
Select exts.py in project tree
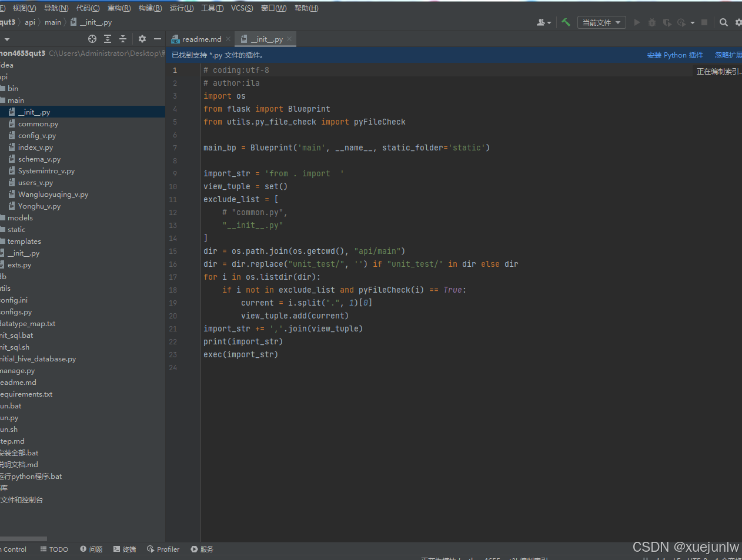point(19,265)
